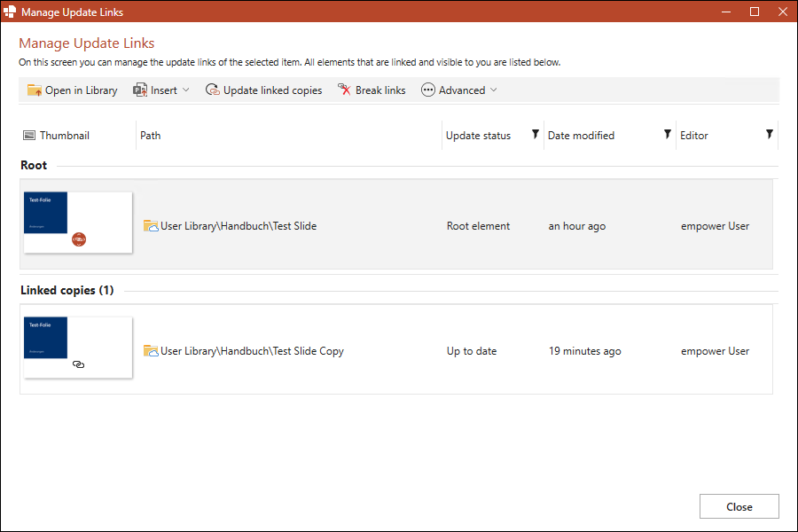Expand the Insert dropdown arrow
This screenshot has width=798, height=532.
point(186,90)
